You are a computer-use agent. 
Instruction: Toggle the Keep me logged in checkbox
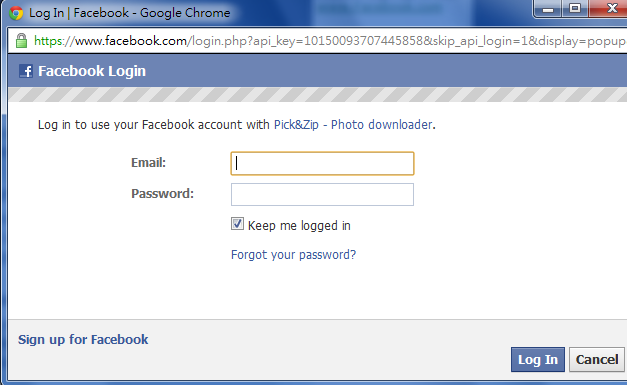[237, 223]
